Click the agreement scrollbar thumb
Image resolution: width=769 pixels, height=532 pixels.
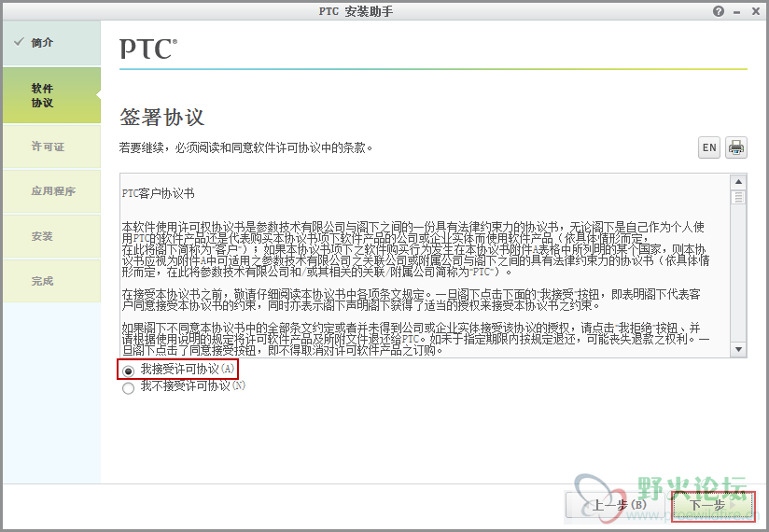[738, 198]
